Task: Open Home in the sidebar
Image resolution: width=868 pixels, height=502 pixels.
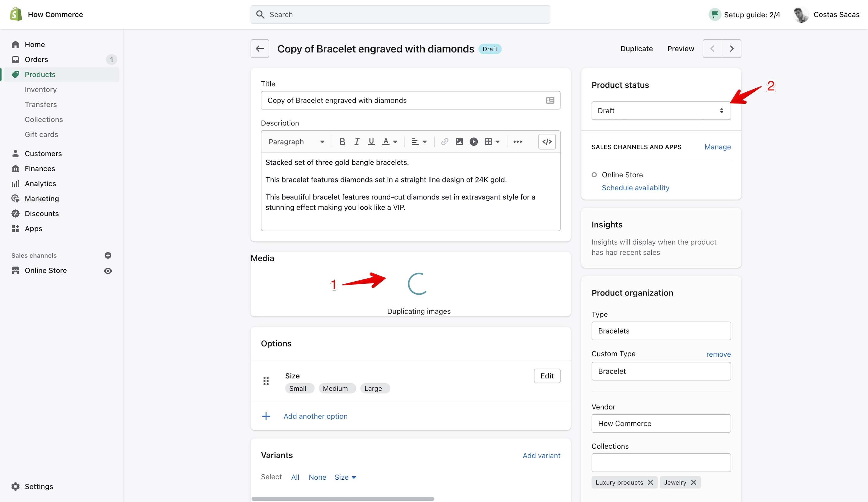Action: point(34,44)
